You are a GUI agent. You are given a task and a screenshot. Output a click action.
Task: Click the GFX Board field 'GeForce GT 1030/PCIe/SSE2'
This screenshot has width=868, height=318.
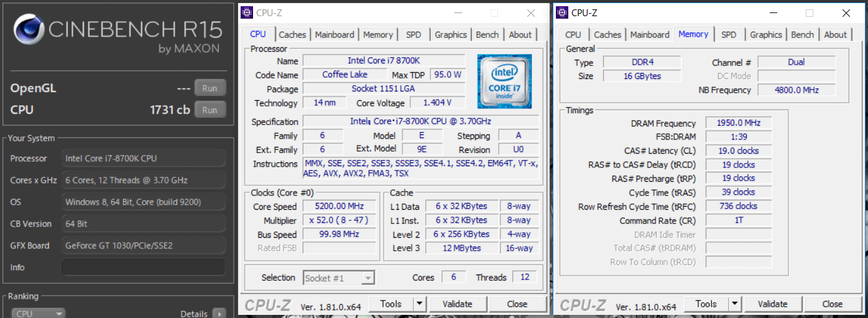[143, 245]
